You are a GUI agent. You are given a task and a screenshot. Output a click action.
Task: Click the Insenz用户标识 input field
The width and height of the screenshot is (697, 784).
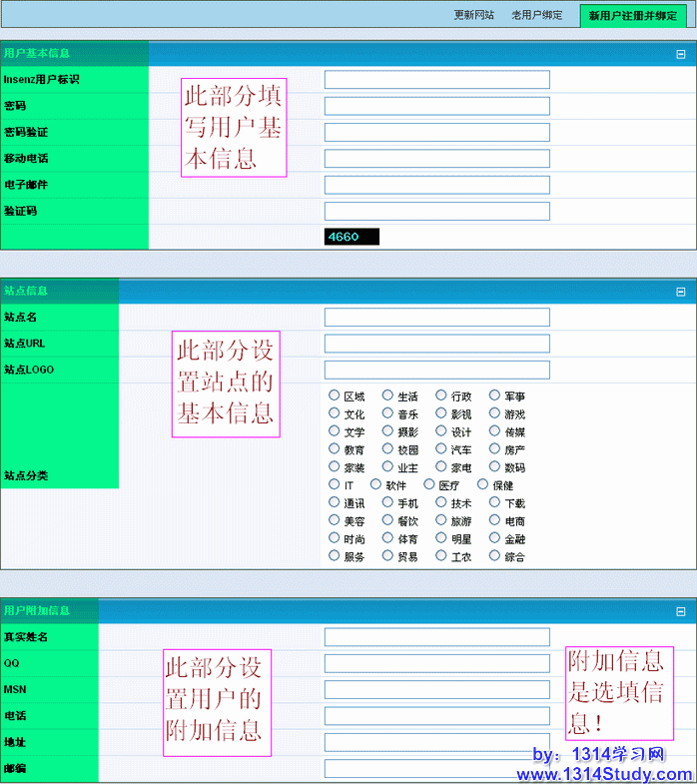pos(436,80)
